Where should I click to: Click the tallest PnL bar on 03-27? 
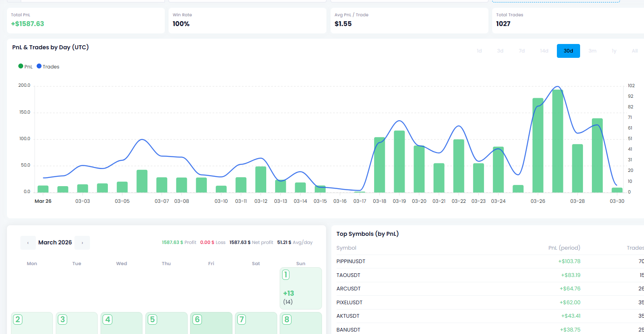click(558, 141)
